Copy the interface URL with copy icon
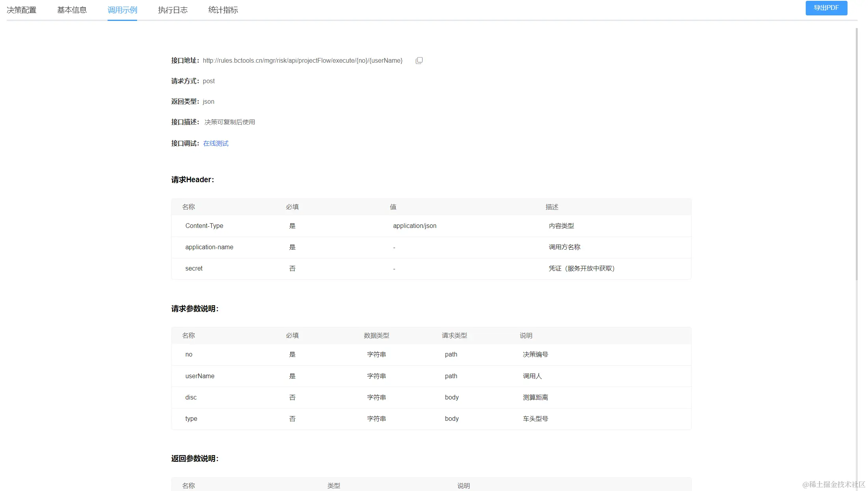This screenshot has width=868, height=491. tap(419, 60)
